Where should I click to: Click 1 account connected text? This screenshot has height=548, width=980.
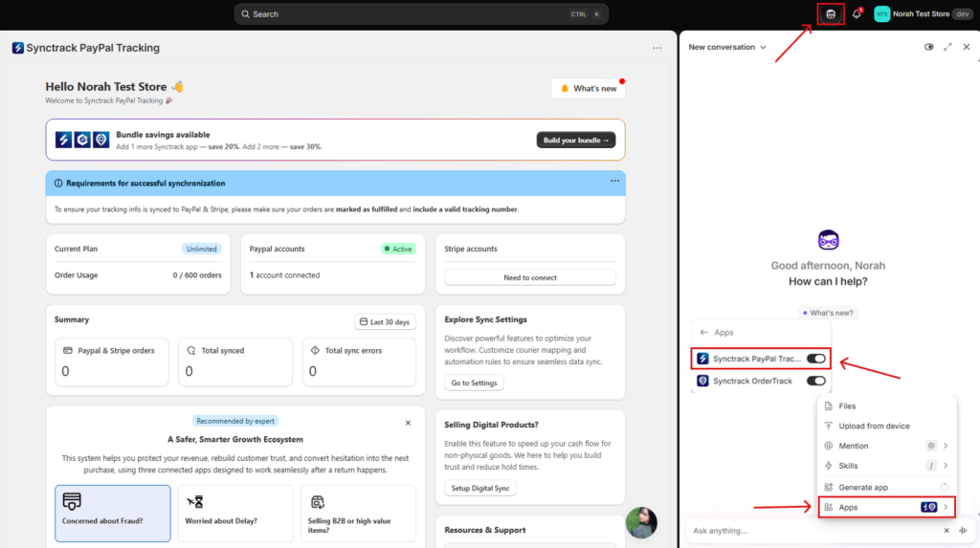pyautogui.click(x=284, y=274)
